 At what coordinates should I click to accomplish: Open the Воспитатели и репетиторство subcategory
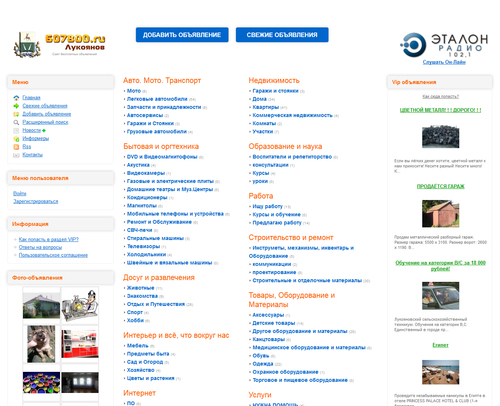(292, 157)
